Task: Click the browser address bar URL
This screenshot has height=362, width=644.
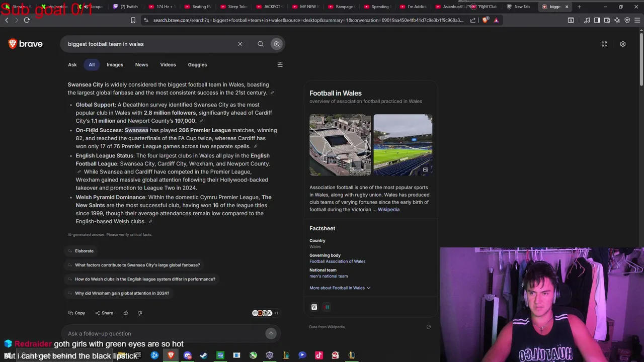Action: (308, 20)
